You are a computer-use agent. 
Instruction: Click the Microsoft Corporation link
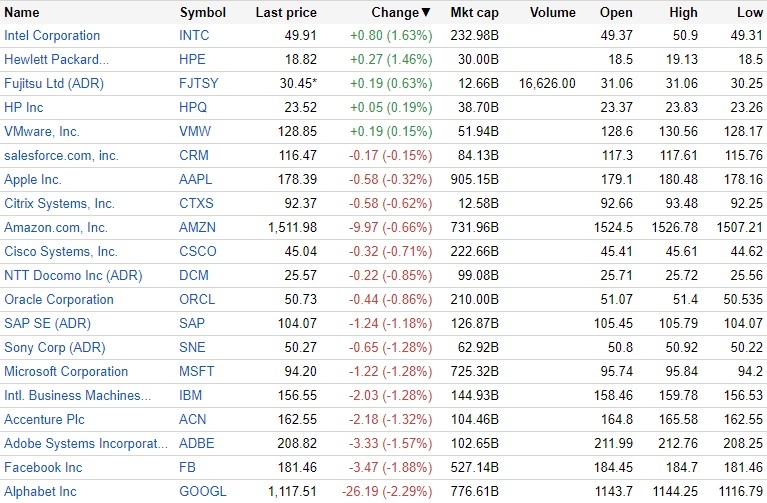pyautogui.click(x=66, y=372)
